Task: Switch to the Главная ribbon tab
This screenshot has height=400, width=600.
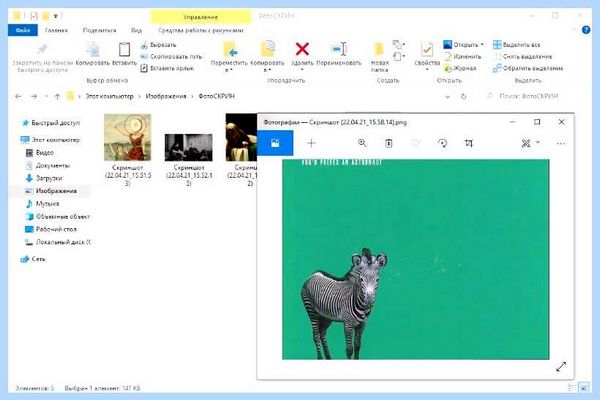Action: [x=56, y=30]
